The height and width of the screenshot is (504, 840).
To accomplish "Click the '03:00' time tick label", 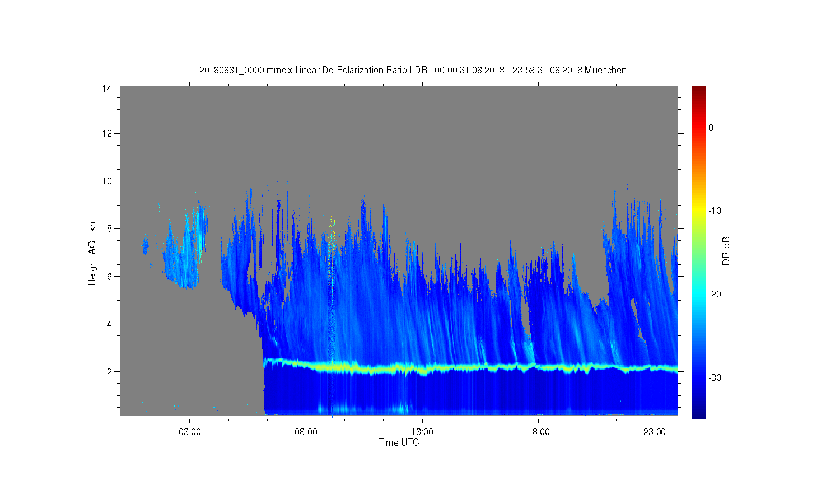I will pyautogui.click(x=189, y=432).
